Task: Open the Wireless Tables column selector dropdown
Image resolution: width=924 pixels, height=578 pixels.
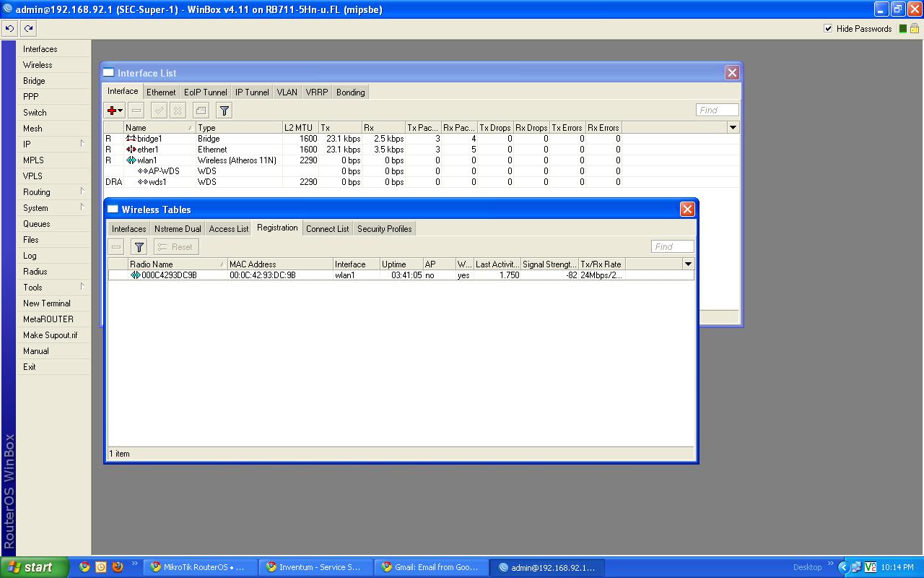Action: pos(688,264)
